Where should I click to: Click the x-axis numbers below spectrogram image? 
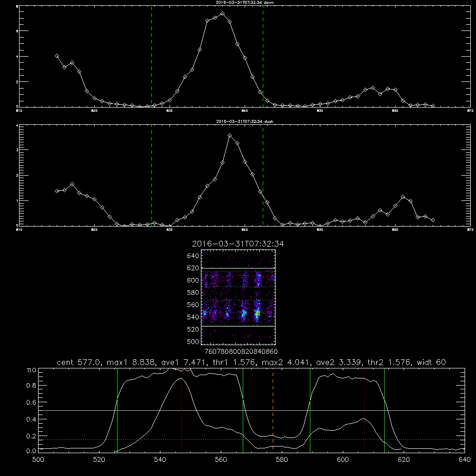241,352
